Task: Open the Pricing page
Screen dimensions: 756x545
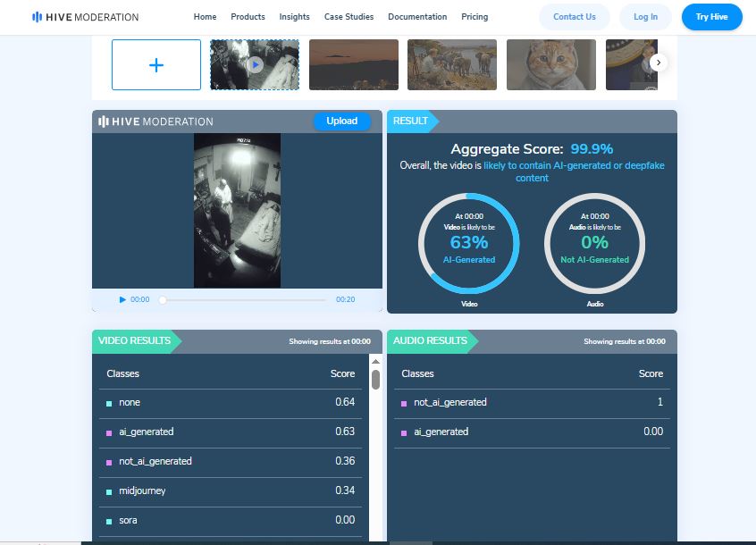Action: 475,17
